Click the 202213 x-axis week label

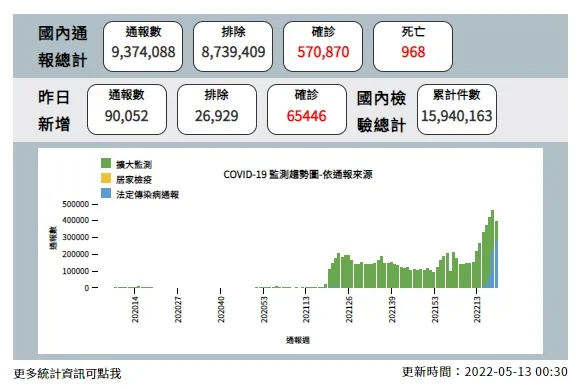477,310
